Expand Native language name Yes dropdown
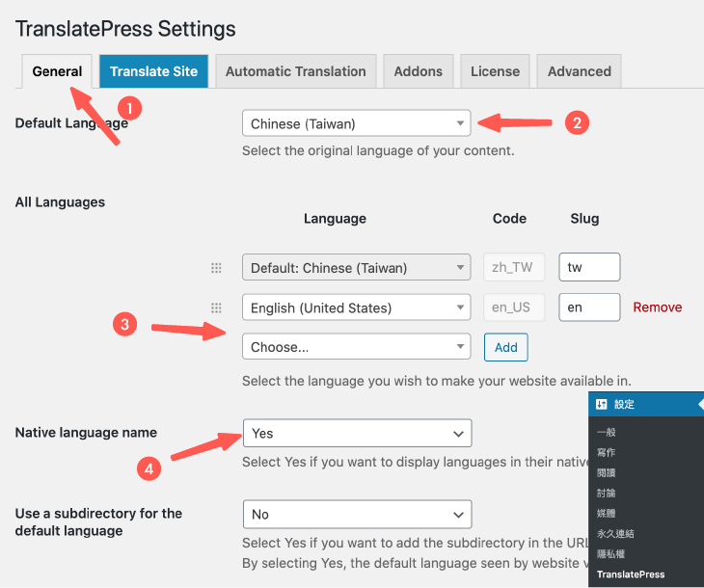 point(358,433)
